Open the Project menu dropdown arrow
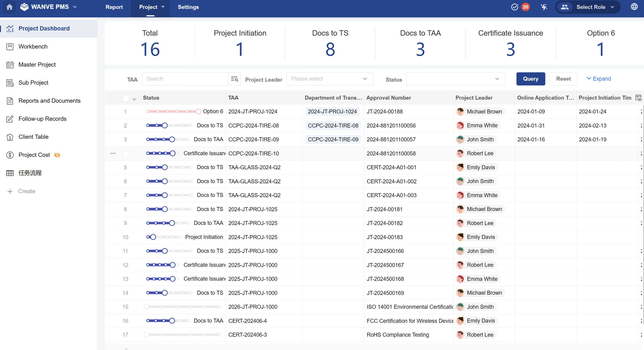The image size is (644, 350). 163,7
